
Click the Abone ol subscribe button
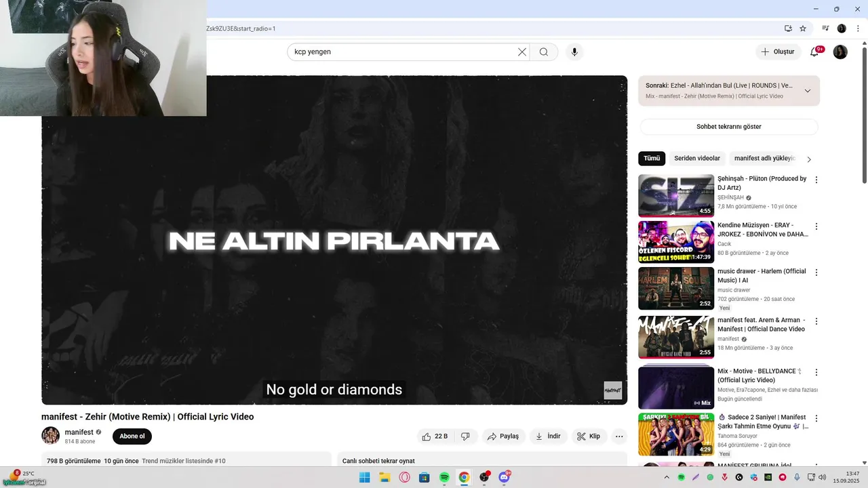pyautogui.click(x=132, y=436)
